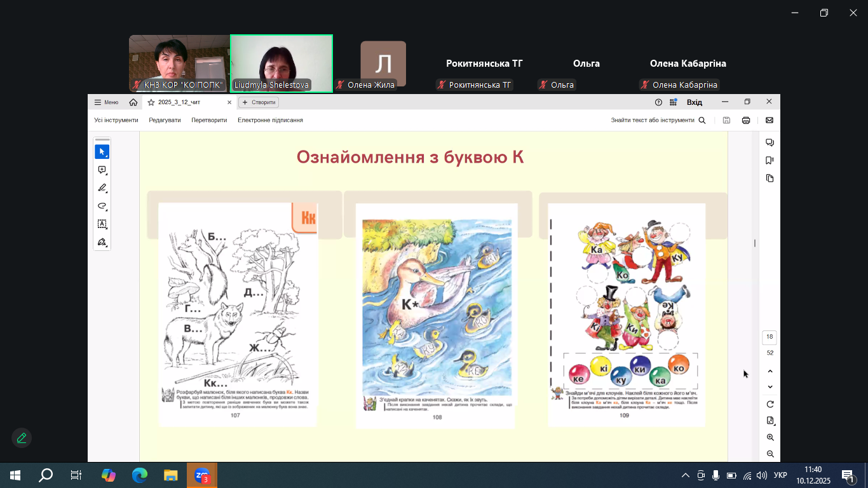Open the Редагувати menu item
Screen dimensions: 868x488
165,120
